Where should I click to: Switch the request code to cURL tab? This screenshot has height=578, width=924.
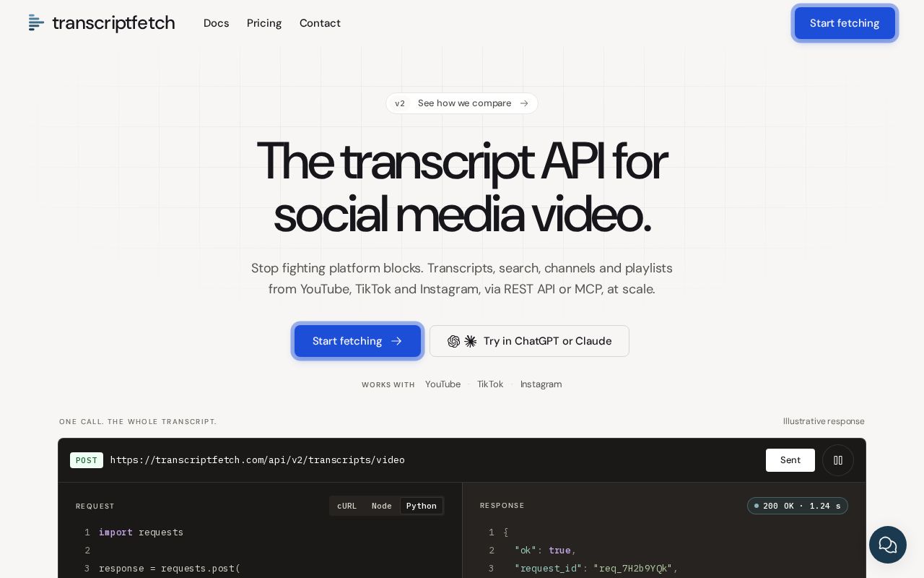[347, 506]
